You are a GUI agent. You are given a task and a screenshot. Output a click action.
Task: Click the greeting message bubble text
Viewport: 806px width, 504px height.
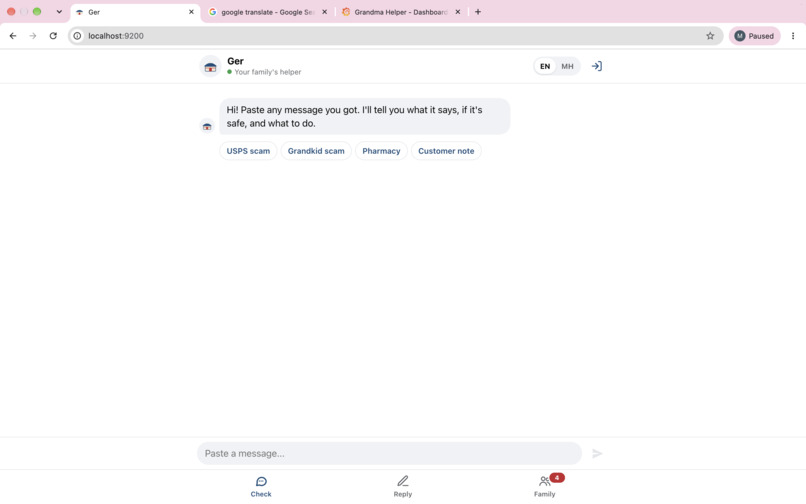364,117
